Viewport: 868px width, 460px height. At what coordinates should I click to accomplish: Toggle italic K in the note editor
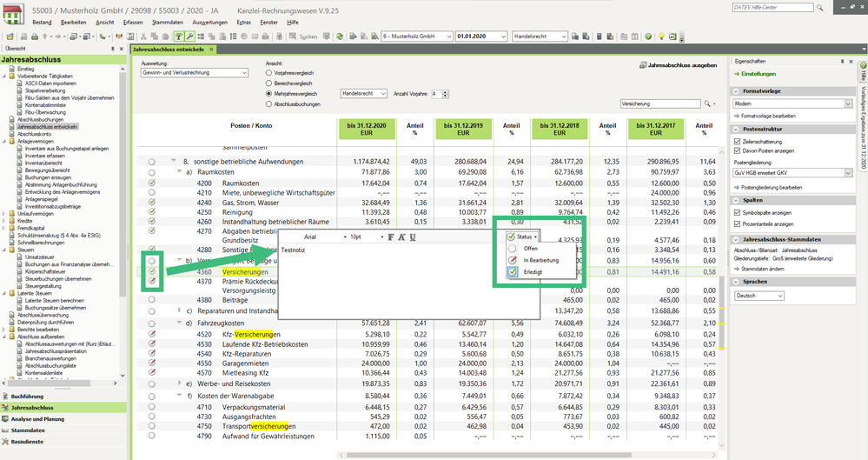pyautogui.click(x=401, y=237)
